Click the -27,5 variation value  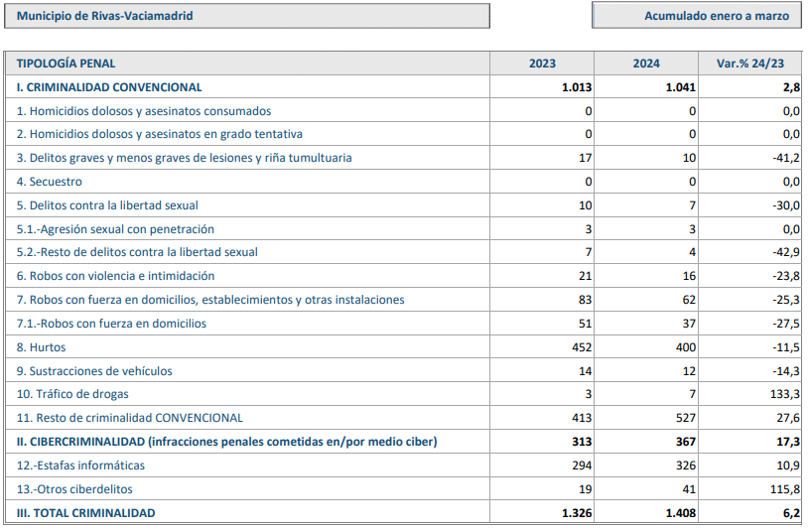(x=786, y=324)
